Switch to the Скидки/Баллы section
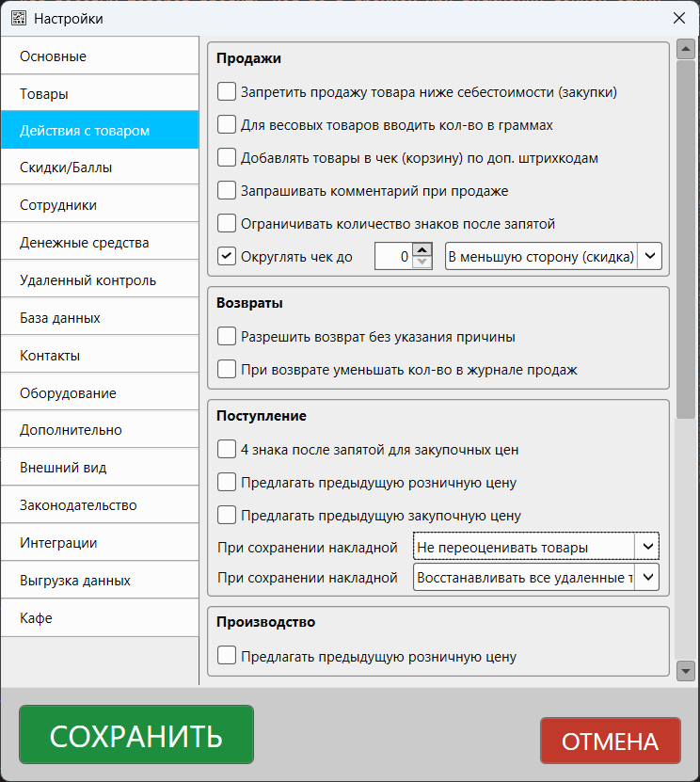The image size is (700, 782). pos(100,168)
